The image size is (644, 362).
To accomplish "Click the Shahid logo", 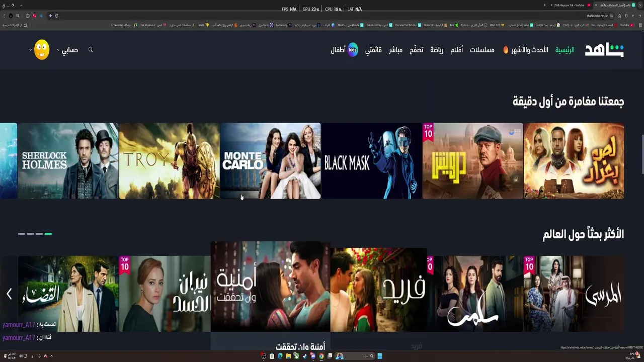I will tap(604, 50).
